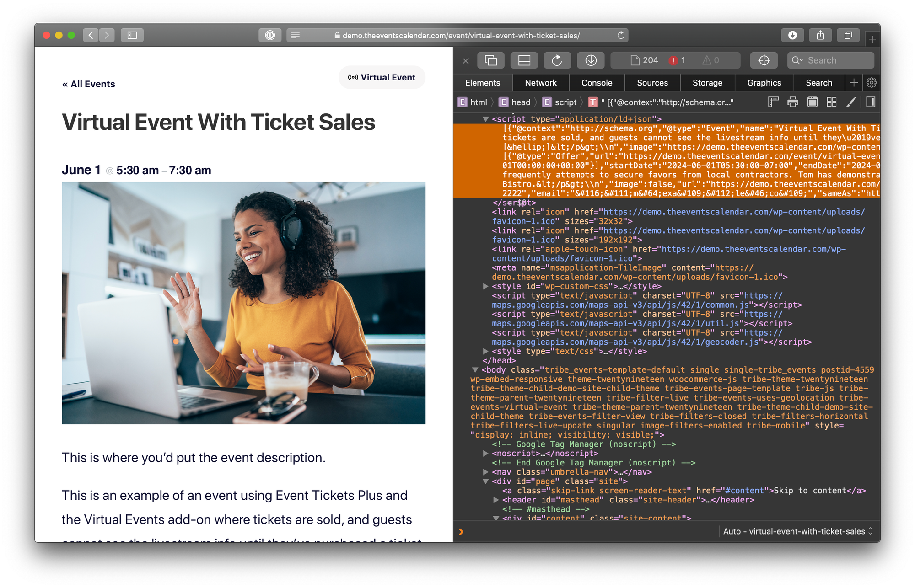Expand the noscript element node

[x=485, y=453]
